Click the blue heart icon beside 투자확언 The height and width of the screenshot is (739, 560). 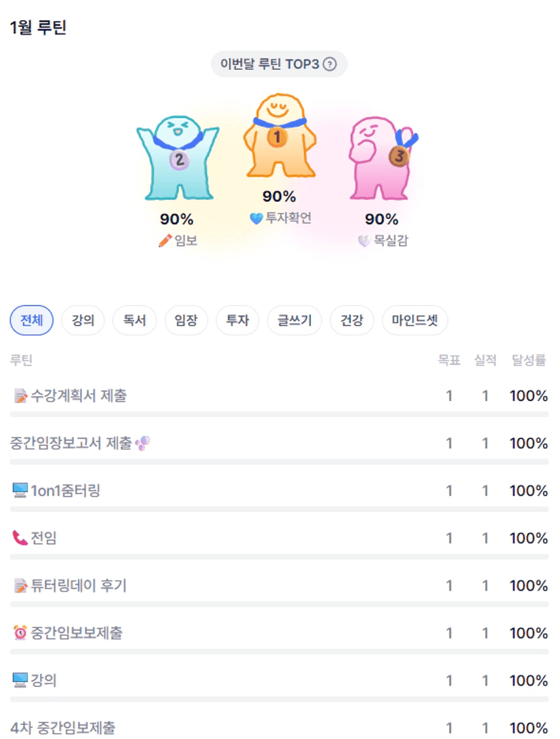pyautogui.click(x=257, y=219)
